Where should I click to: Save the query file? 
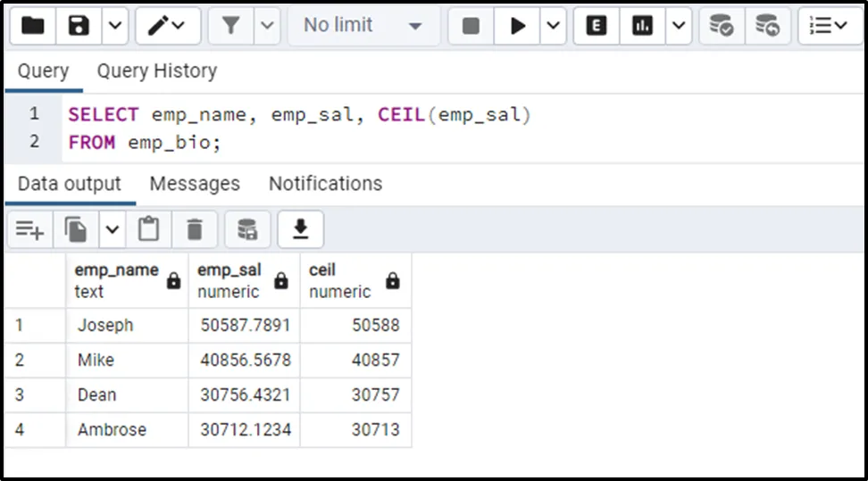click(x=79, y=26)
